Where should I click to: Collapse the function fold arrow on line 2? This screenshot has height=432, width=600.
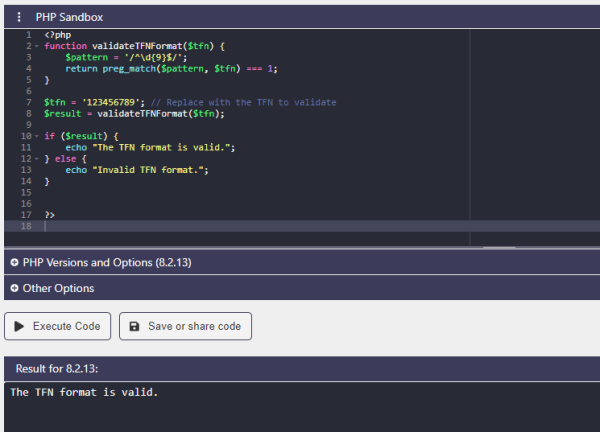click(x=37, y=46)
